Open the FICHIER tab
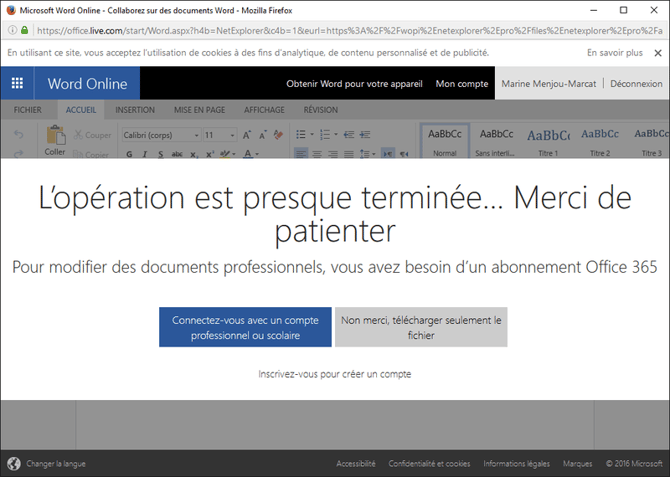670x477 pixels. tap(27, 110)
